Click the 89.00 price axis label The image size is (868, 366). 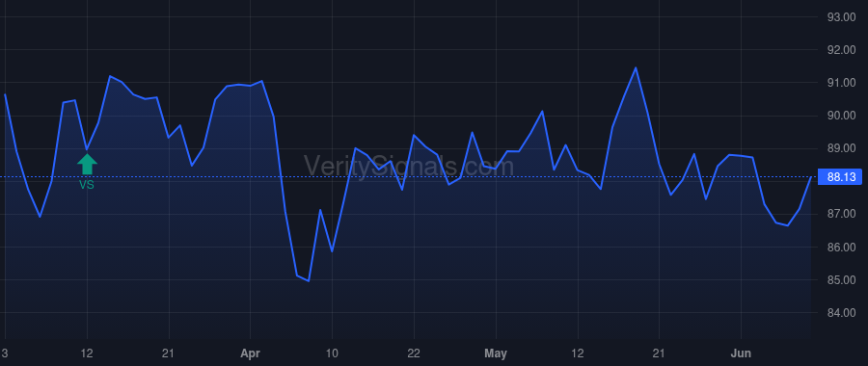pos(841,148)
